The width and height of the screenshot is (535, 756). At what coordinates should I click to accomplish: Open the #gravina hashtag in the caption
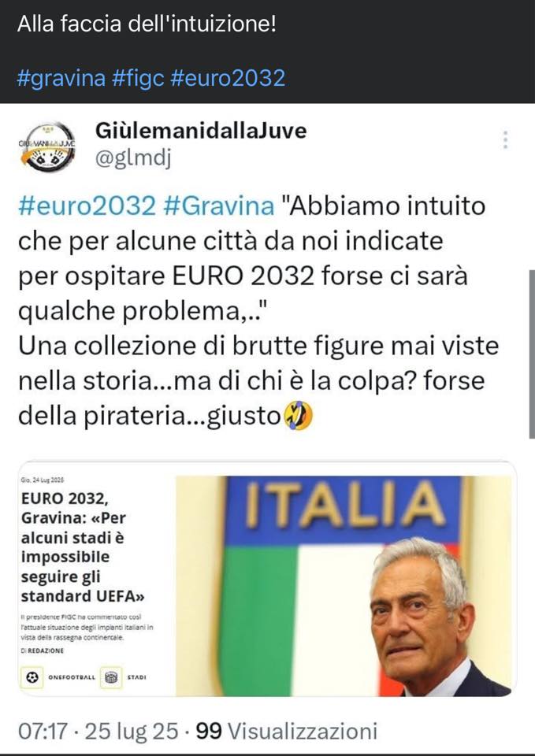point(61,78)
